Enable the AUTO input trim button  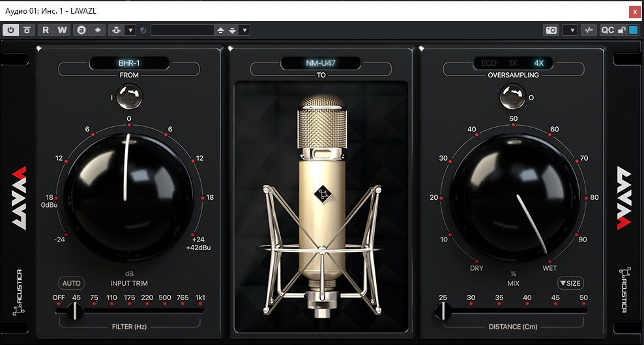72,283
